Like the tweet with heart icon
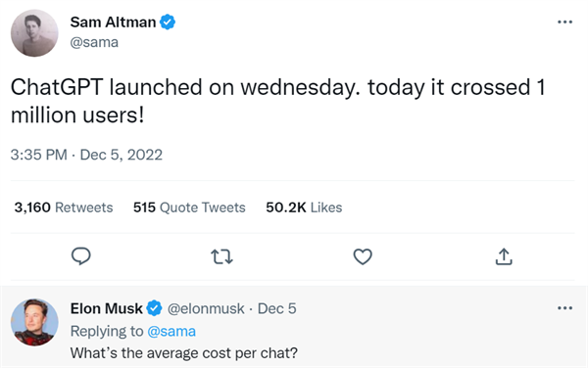Screen dimensions: 588x368 point(363,256)
